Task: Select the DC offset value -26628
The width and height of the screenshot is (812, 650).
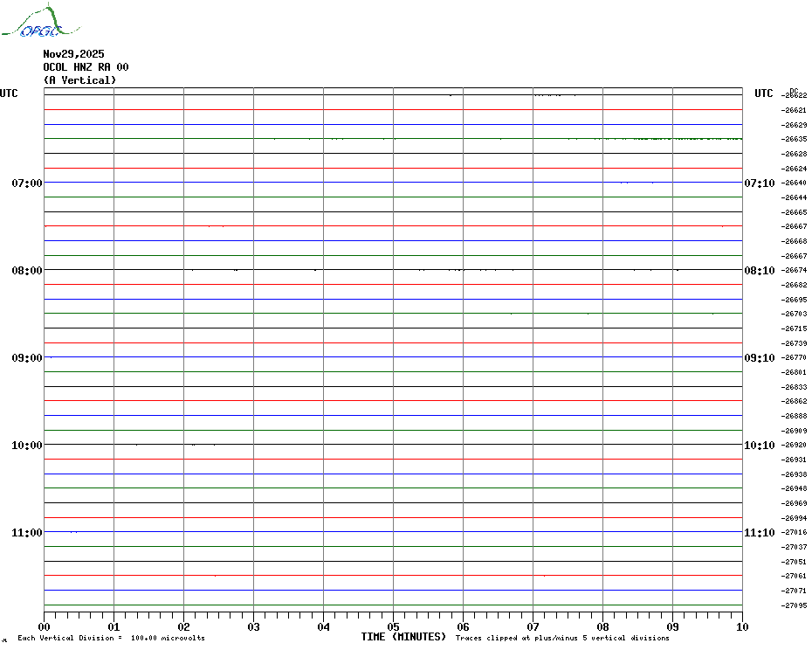Action: point(794,154)
